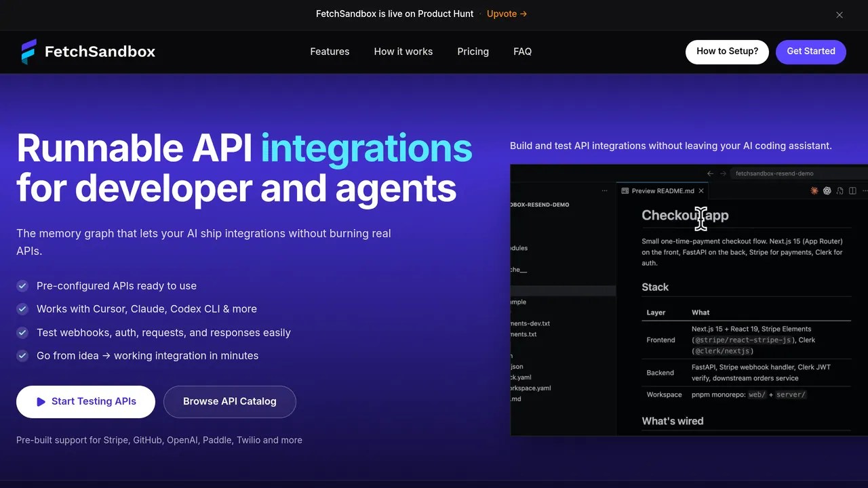Click Start Testing APIs button
868x488 pixels.
click(x=85, y=402)
